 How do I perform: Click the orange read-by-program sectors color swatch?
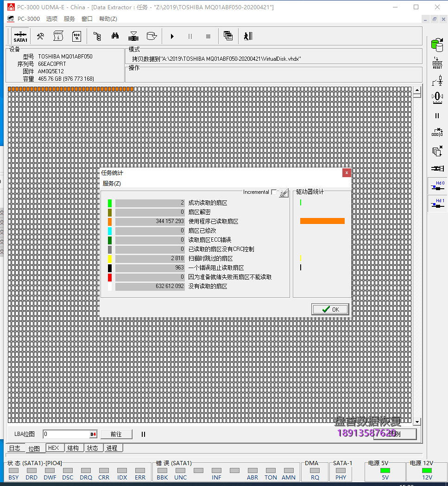pyautogui.click(x=110, y=222)
